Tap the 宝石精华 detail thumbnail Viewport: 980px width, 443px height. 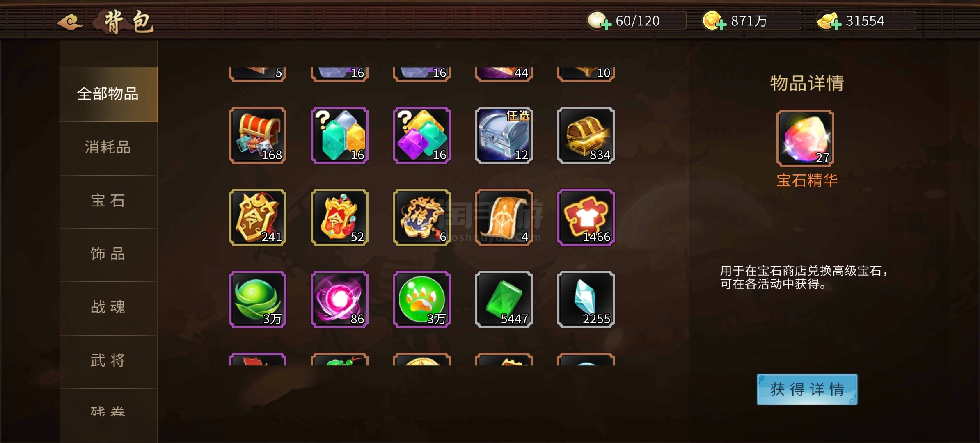tap(805, 138)
